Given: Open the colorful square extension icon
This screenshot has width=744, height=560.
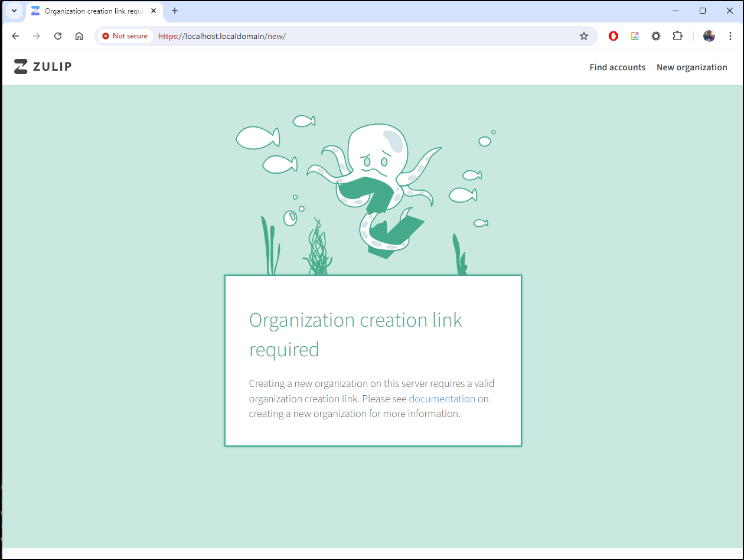Looking at the screenshot, I should (635, 36).
